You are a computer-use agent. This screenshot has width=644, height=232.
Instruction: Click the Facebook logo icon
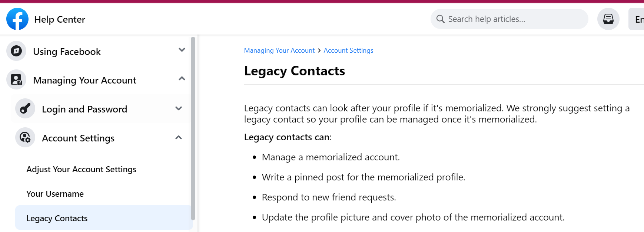click(17, 19)
